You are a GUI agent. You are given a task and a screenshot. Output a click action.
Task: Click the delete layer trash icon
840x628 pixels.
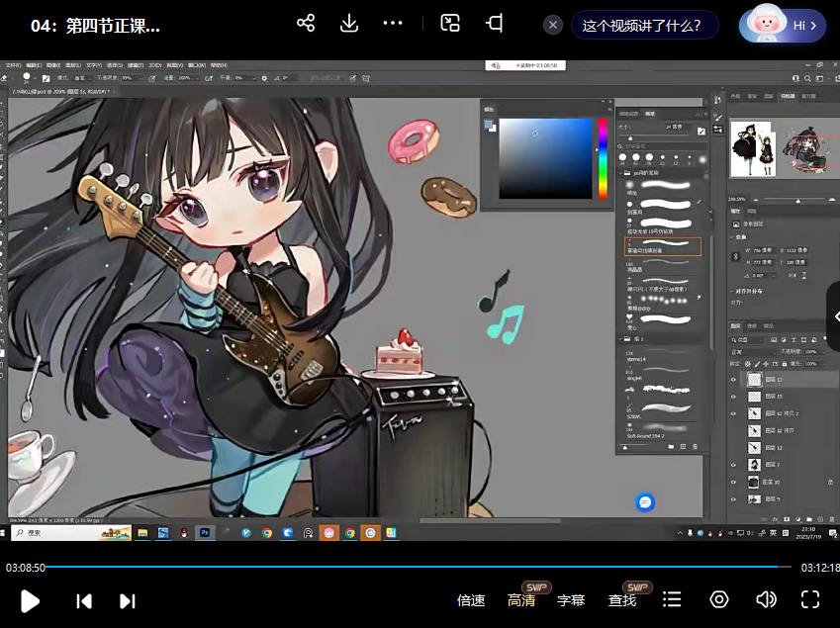832,519
